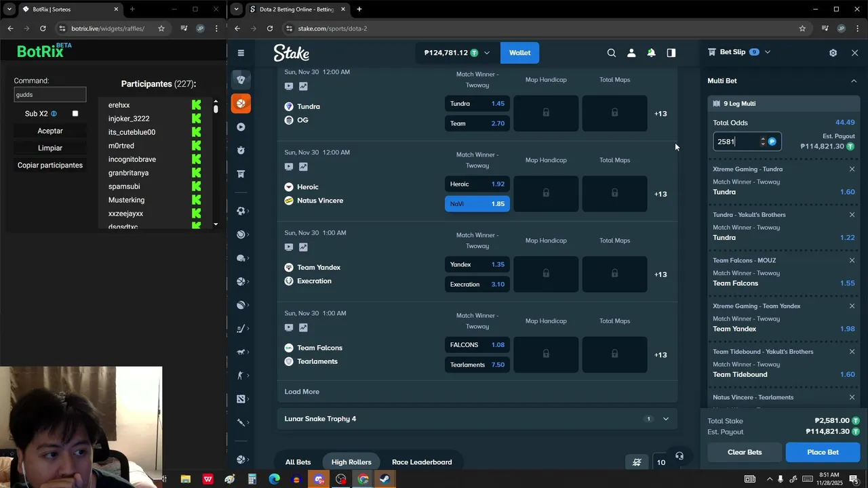Remove Team Falcons - MOUZ leg from slip

tap(852, 260)
